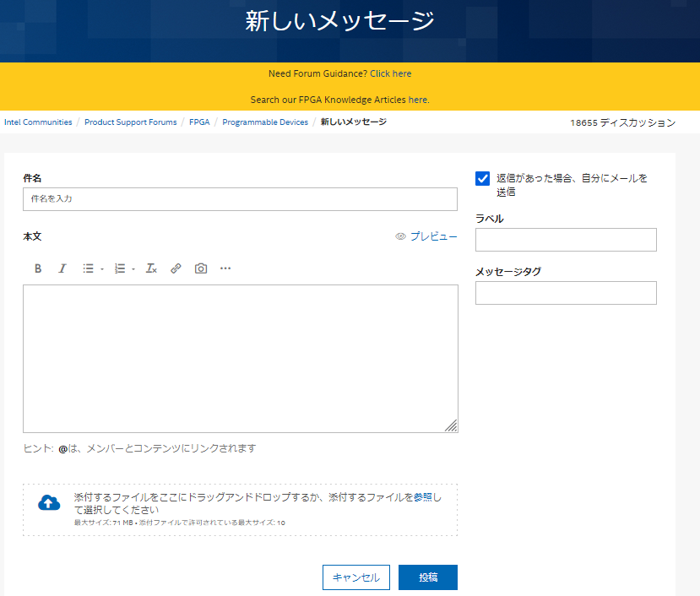
Task: Click the cloud upload icon
Action: [x=49, y=502]
